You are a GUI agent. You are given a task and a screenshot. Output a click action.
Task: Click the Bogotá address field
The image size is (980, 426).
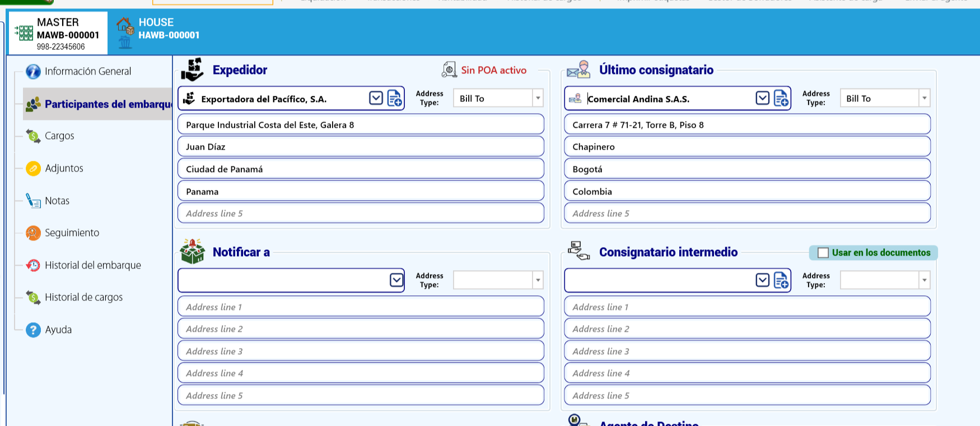point(747,169)
